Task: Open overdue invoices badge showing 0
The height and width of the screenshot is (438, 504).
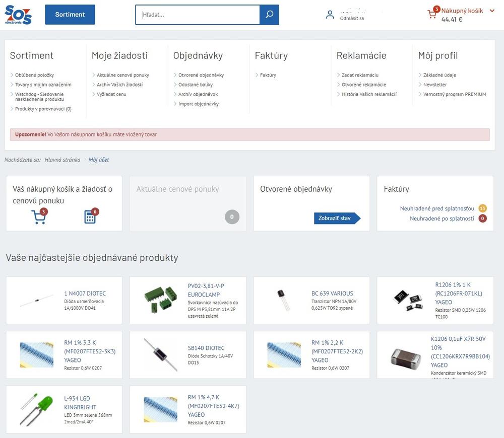Action: (482, 218)
